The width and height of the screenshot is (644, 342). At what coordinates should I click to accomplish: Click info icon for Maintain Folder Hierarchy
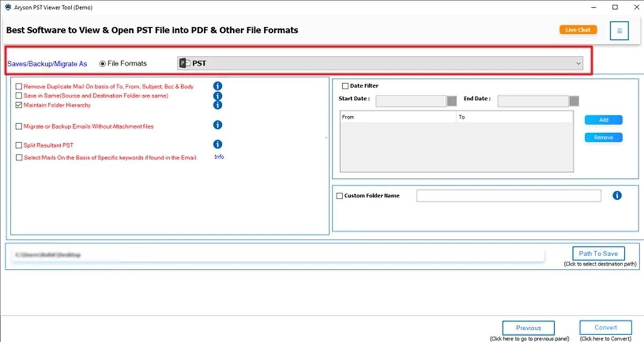pos(217,105)
